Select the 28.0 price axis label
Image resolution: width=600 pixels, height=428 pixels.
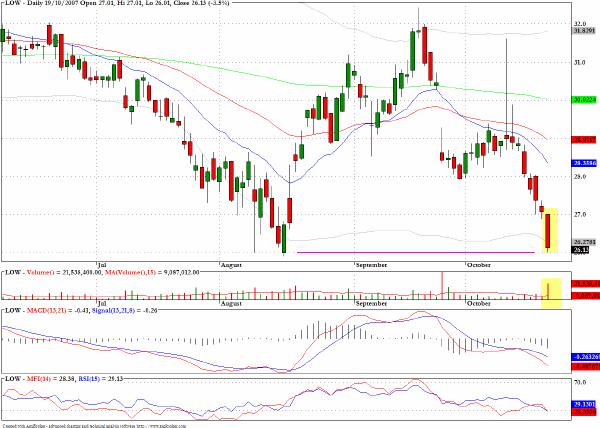point(579,176)
